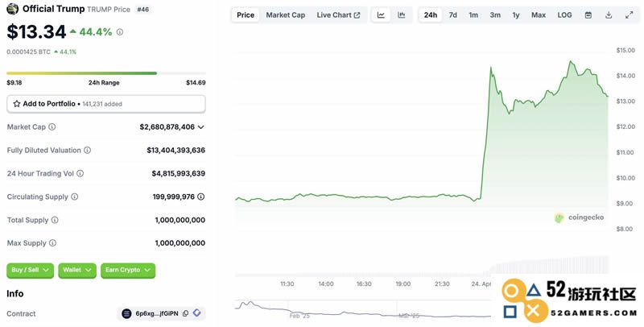Open 24 Hour Trading Vol info icon
The image size is (644, 327).
click(x=80, y=173)
